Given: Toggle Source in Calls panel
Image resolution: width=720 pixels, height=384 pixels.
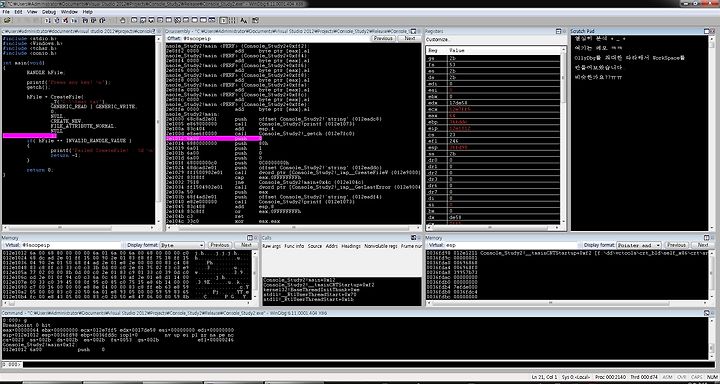Looking at the screenshot, I should [315, 246].
